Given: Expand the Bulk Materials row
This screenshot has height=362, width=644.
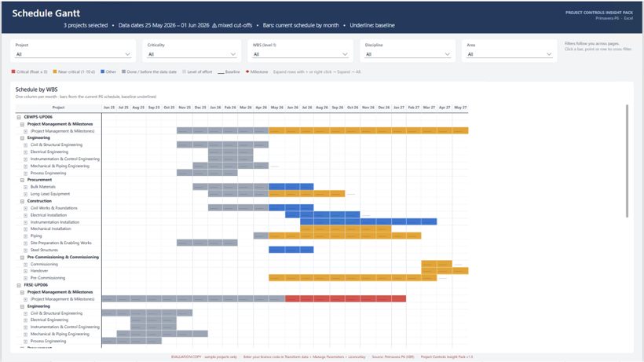Looking at the screenshot, I should pyautogui.click(x=25, y=187).
